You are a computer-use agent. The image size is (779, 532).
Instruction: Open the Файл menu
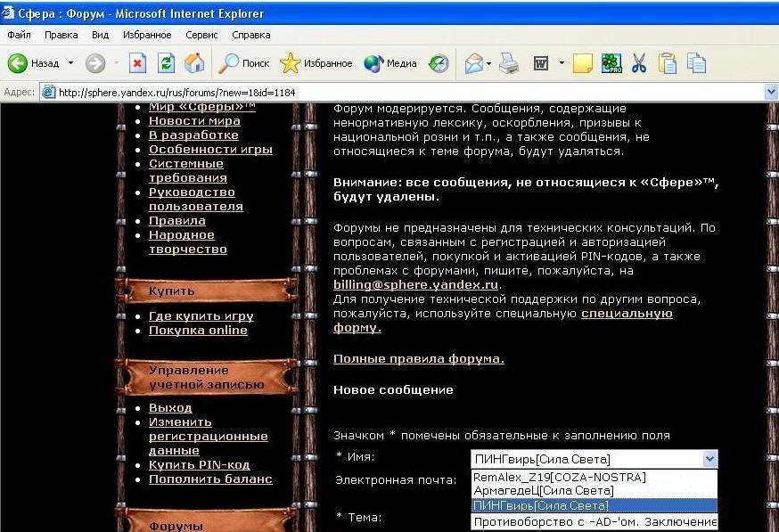coord(20,35)
